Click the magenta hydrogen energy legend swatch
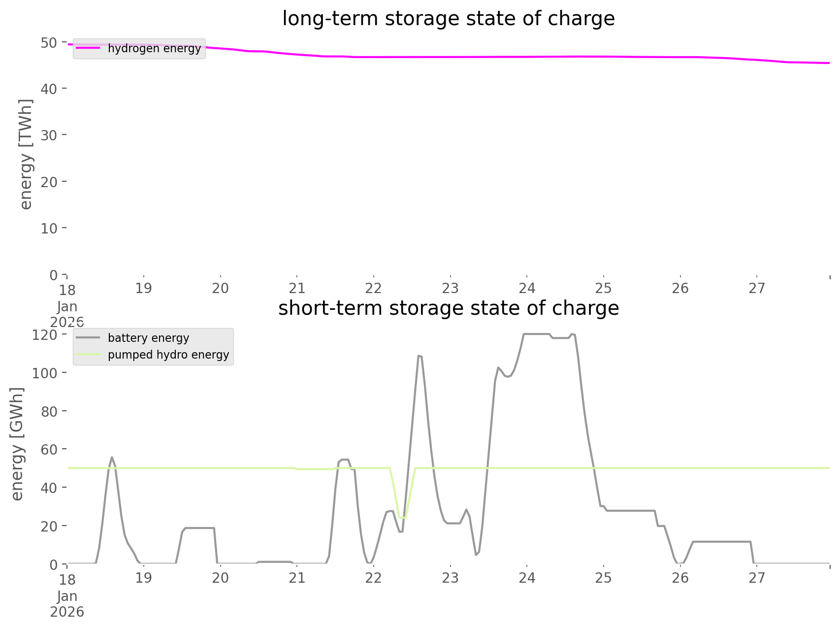840x629 pixels. pyautogui.click(x=88, y=48)
